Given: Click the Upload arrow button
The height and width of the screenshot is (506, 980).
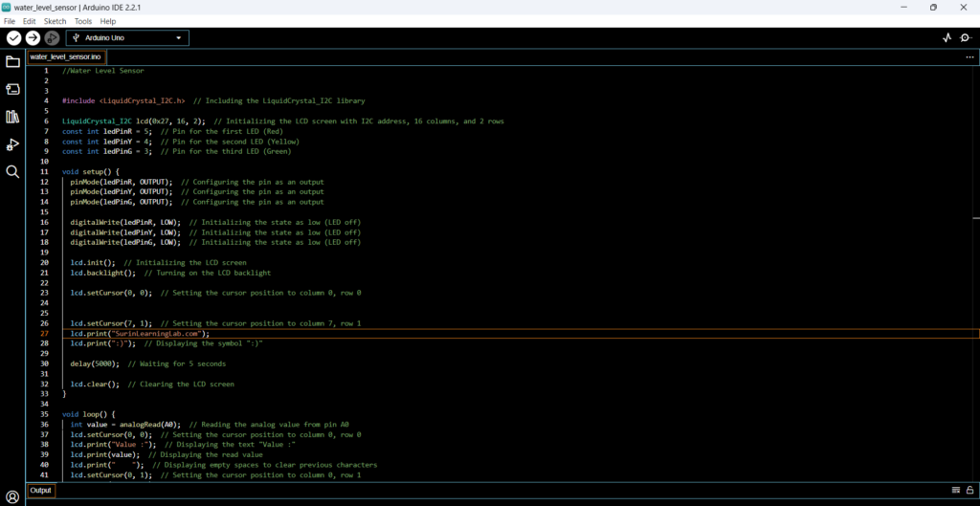Looking at the screenshot, I should click(x=33, y=38).
